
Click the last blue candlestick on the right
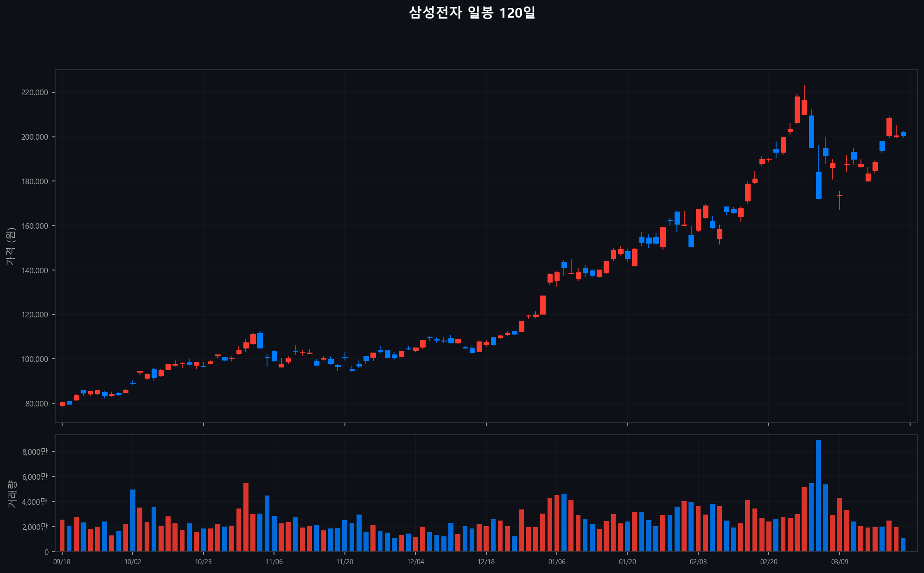click(x=903, y=134)
